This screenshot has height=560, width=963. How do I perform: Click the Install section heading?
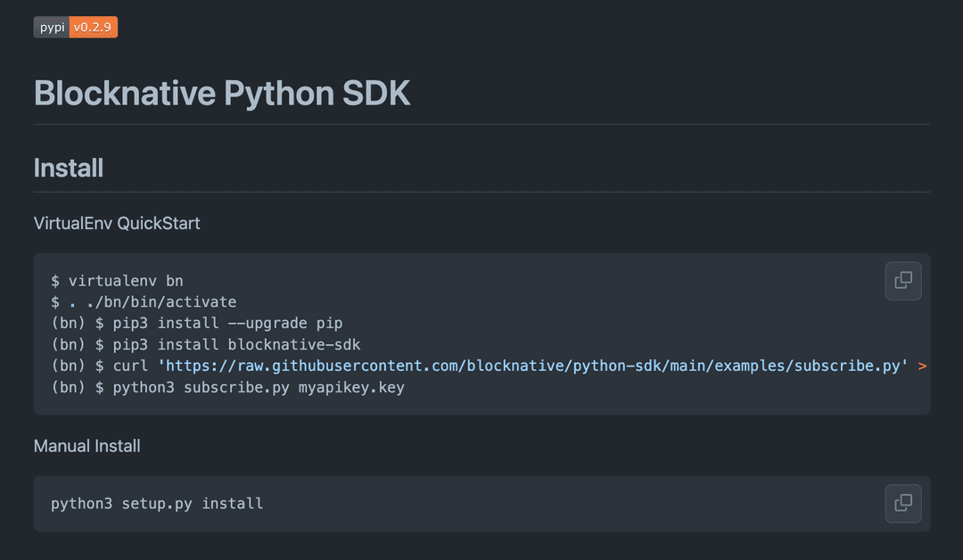[x=68, y=168]
